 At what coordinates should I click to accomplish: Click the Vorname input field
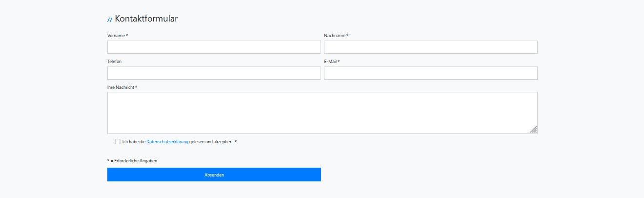(x=214, y=47)
